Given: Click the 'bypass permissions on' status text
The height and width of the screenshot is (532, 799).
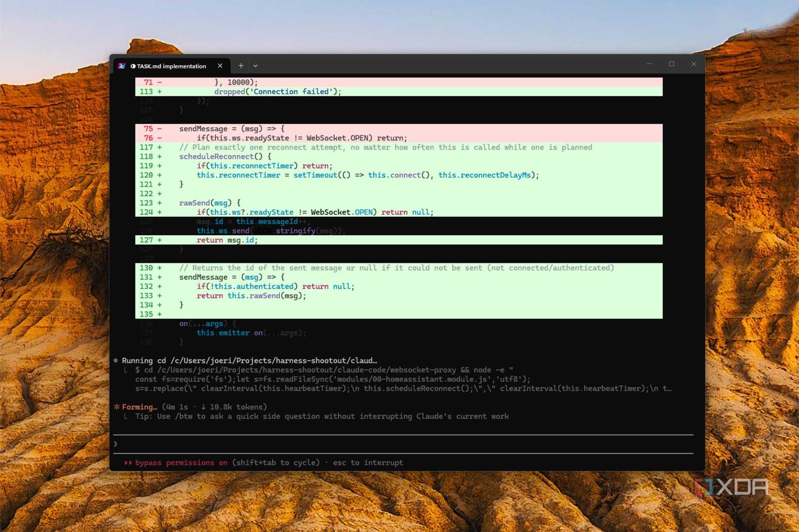Looking at the screenshot, I should coord(181,463).
